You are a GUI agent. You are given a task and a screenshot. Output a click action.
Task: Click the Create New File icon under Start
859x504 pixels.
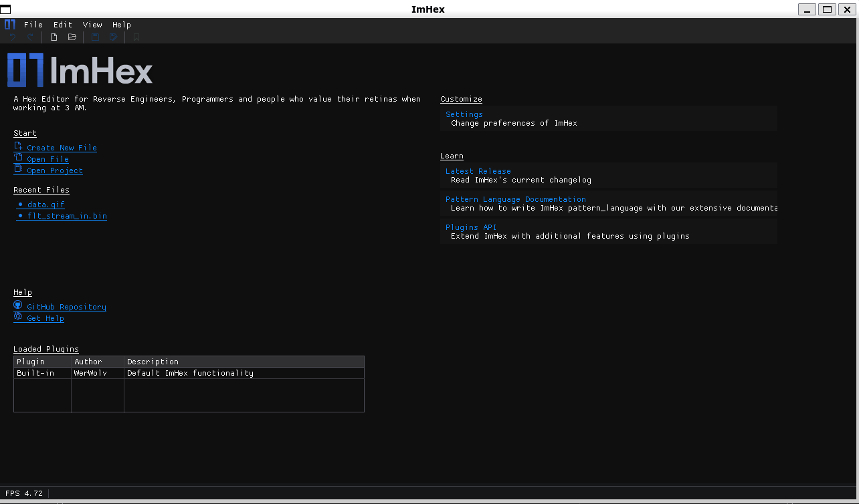(17, 147)
